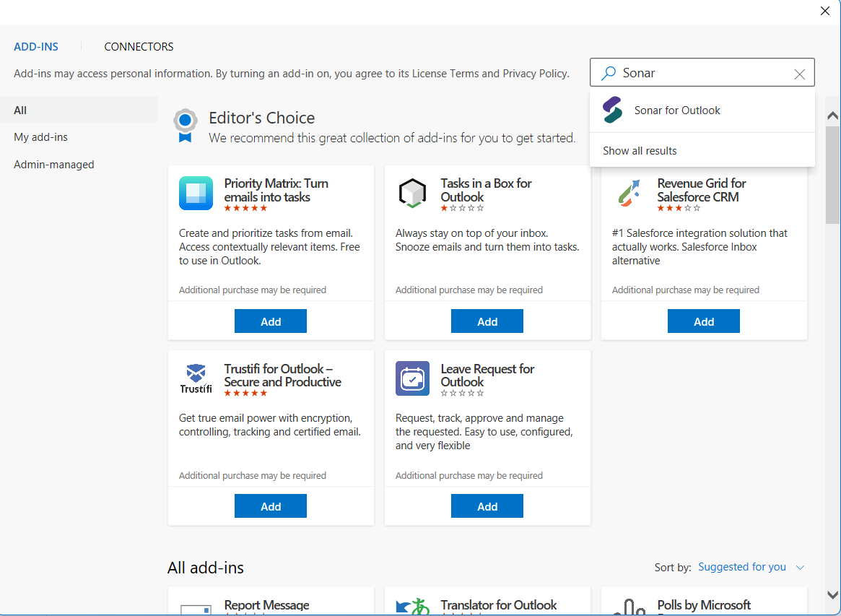Click the Polls by Microsoft icon

click(629, 607)
